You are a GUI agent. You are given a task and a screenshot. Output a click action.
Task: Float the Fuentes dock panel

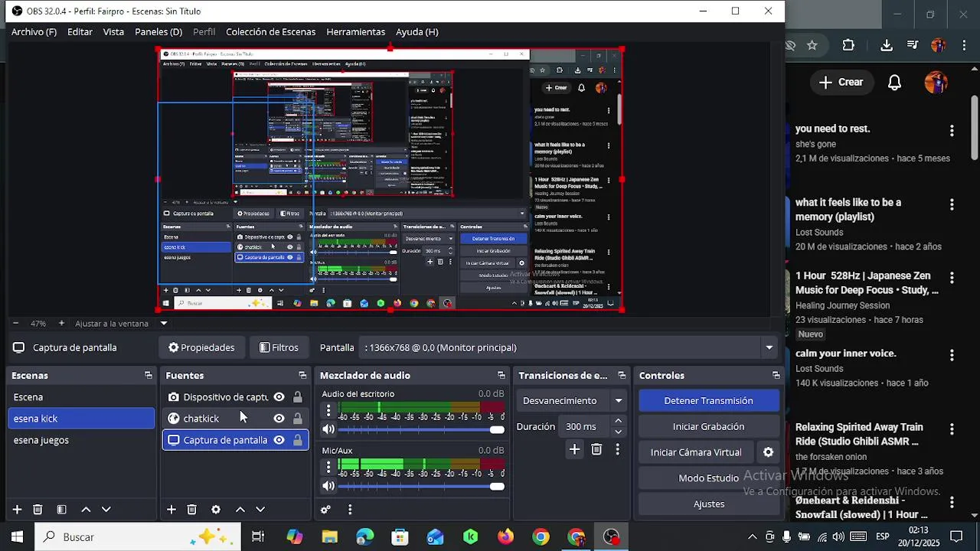[x=302, y=376]
